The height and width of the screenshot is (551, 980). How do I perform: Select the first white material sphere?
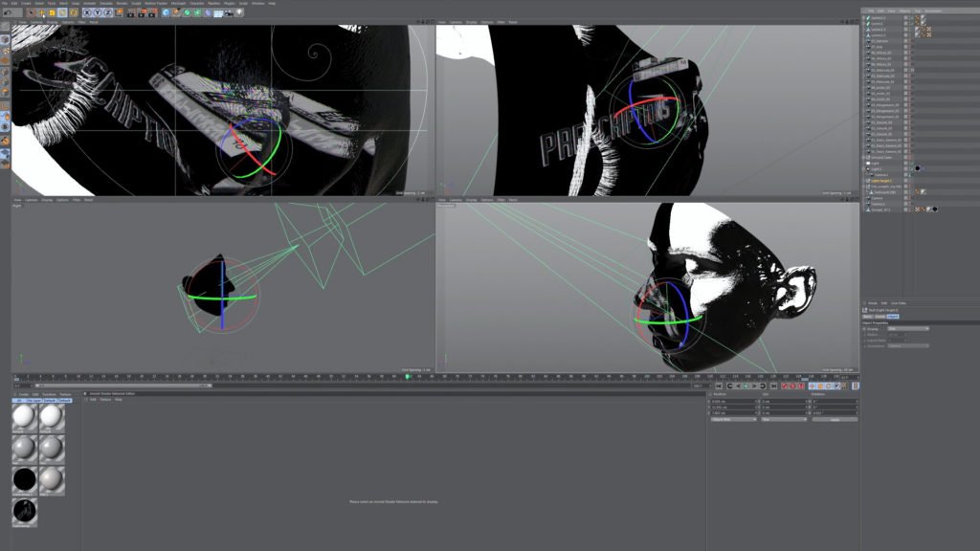point(24,417)
